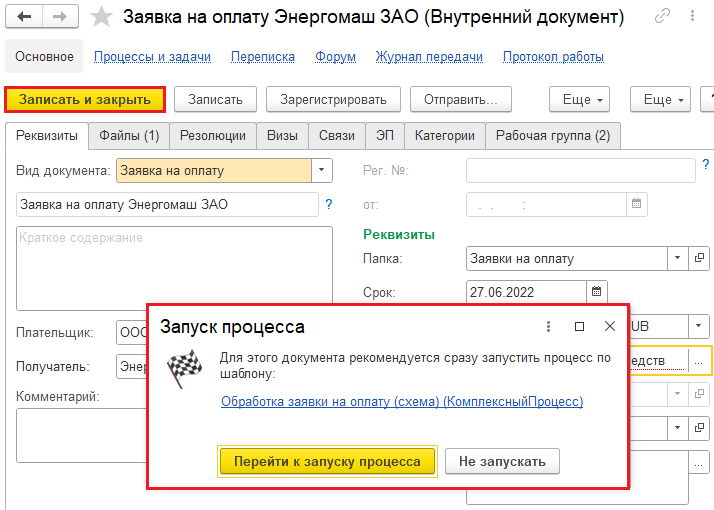Viewport: 714px width, 510px height.
Task: Open Обработка заявки на оплату process template link
Action: click(402, 401)
